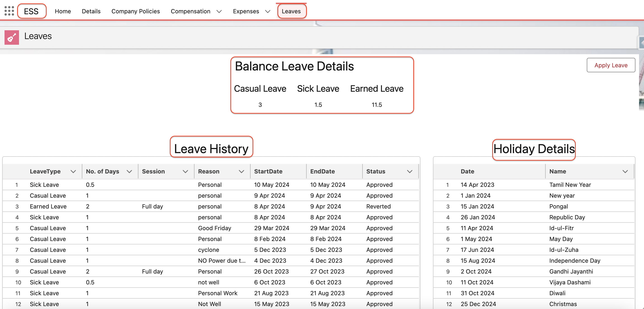Click the EndDate column header
This screenshot has height=309, width=644.
(x=322, y=171)
